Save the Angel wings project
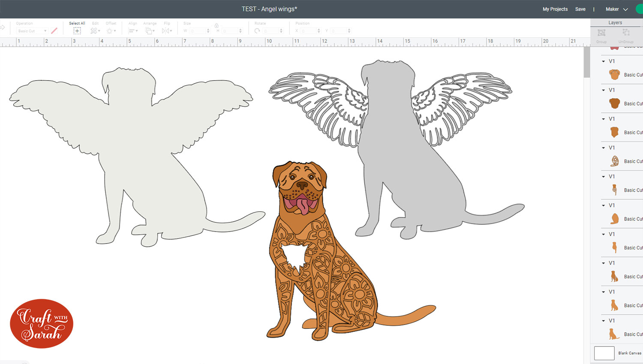643x364 pixels. point(580,9)
